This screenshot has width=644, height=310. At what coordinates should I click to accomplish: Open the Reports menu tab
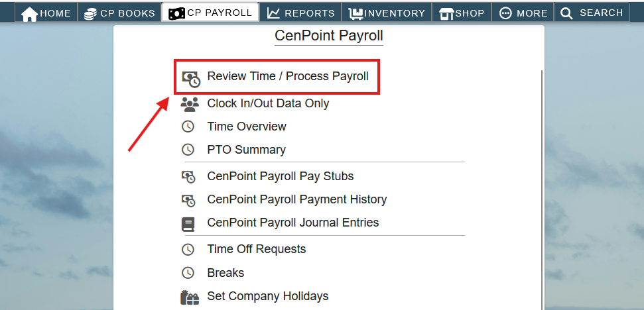point(300,13)
